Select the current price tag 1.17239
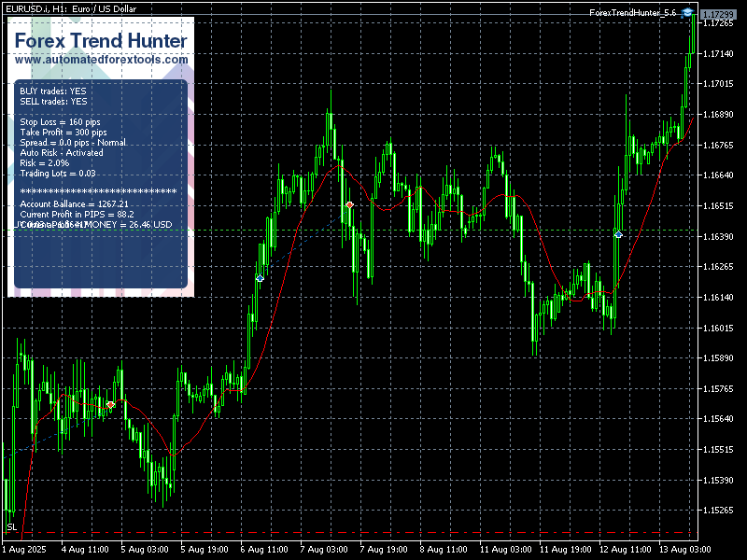 [717, 14]
